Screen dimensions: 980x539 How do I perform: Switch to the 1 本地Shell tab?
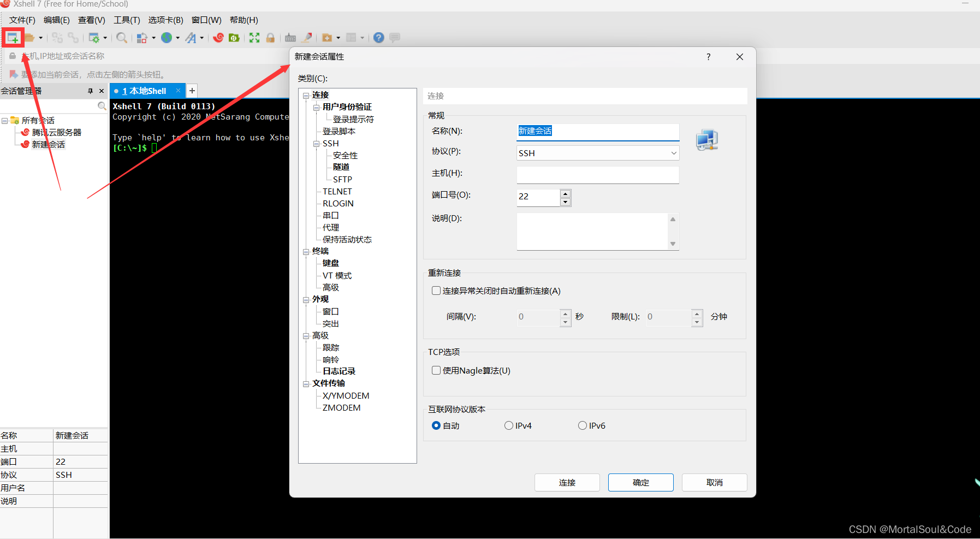tap(144, 91)
